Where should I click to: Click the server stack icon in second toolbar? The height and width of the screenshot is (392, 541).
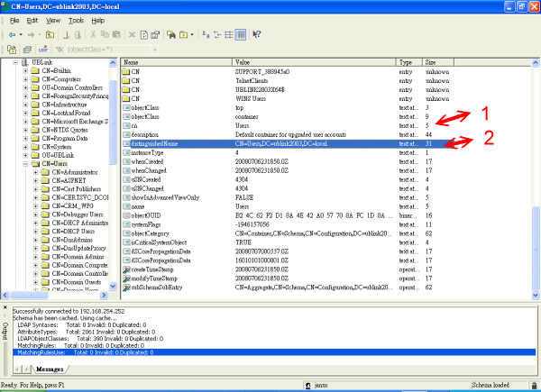(x=28, y=50)
